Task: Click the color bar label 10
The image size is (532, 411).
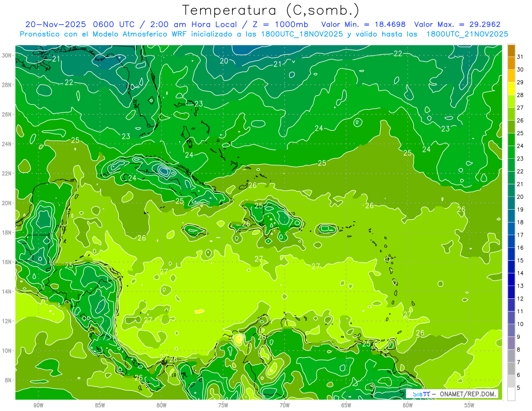Action: (520, 324)
